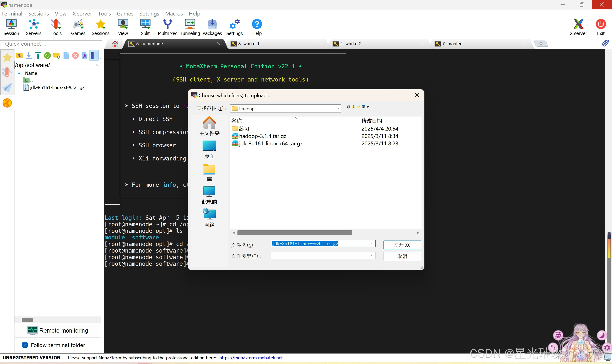The width and height of the screenshot is (612, 364).
Task: Toggle the Follow terminal folder checkbox
Action: 25,345
